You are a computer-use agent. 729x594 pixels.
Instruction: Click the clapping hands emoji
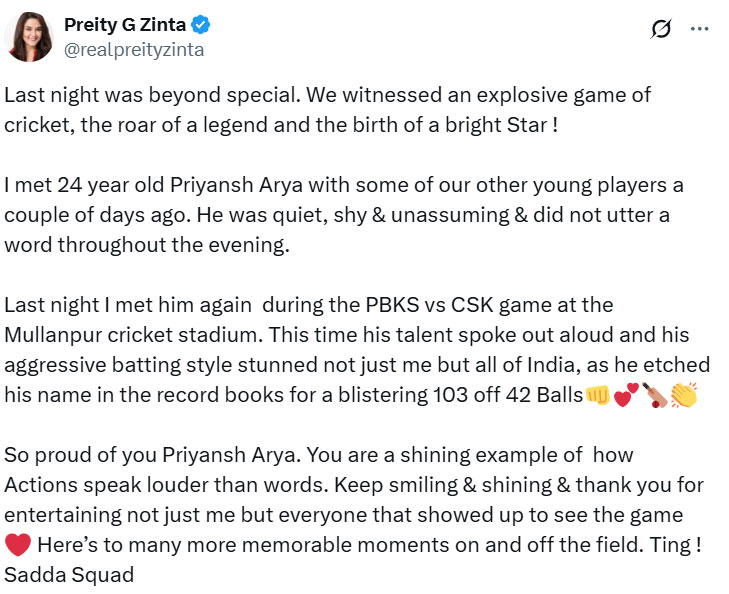point(683,395)
